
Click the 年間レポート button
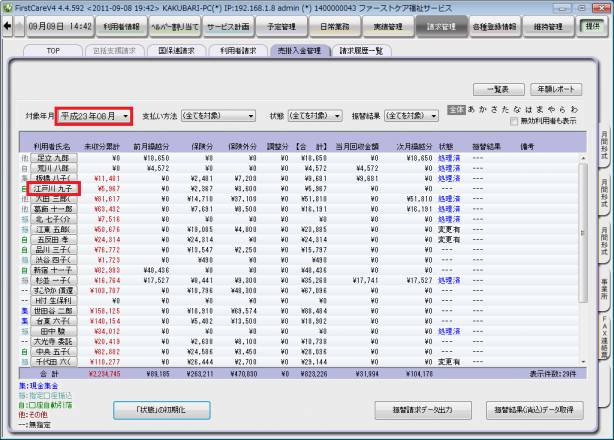[558, 89]
